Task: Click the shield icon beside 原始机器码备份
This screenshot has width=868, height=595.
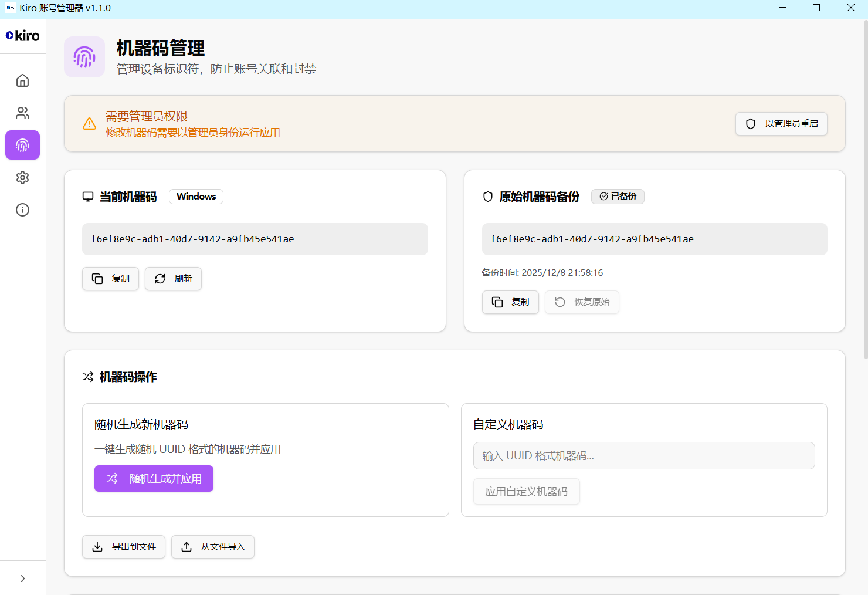Action: pyautogui.click(x=488, y=197)
